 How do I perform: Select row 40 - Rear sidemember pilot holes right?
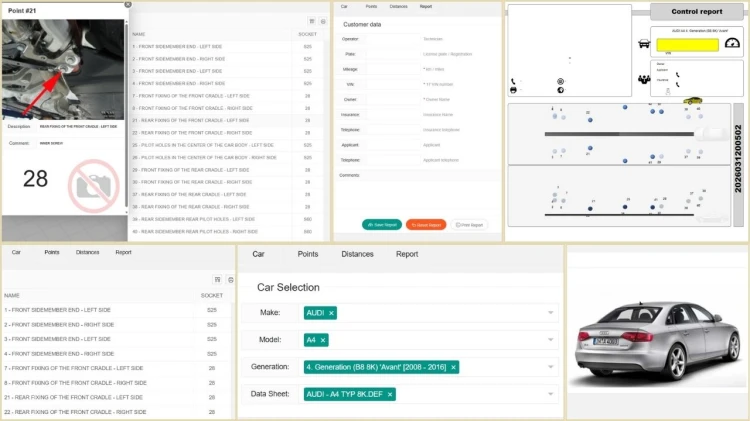(x=226, y=232)
